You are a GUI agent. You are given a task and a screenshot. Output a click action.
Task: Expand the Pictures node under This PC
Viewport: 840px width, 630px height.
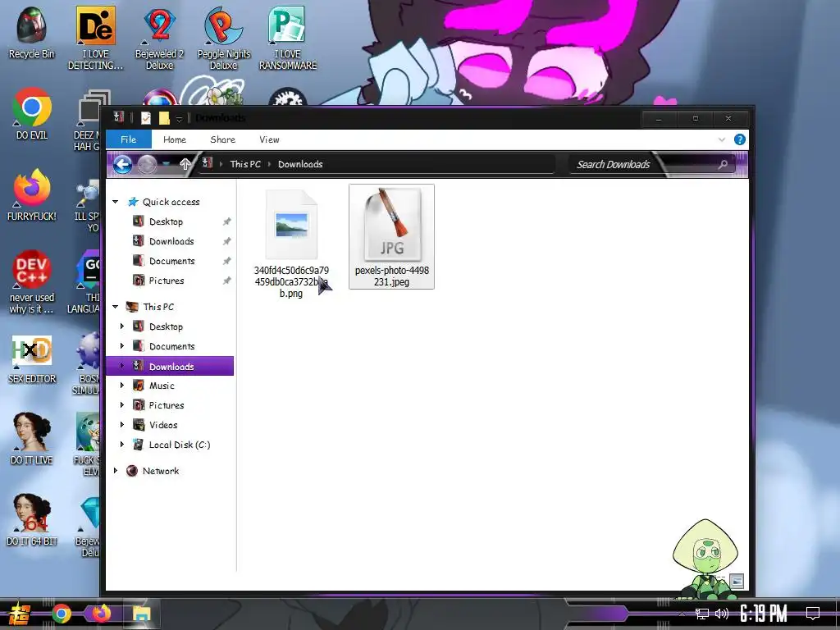122,405
